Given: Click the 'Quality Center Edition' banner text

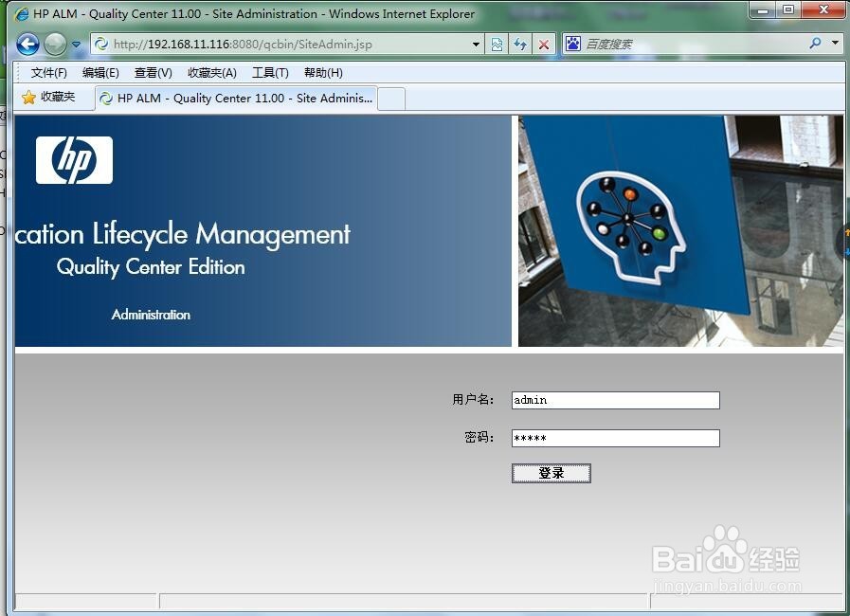Looking at the screenshot, I should [x=151, y=267].
